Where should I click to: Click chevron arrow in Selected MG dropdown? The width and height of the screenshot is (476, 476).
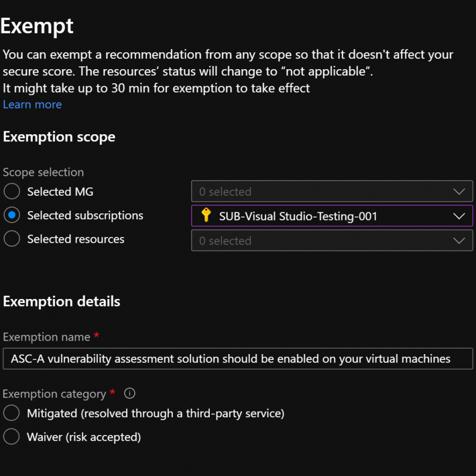pyautogui.click(x=459, y=192)
